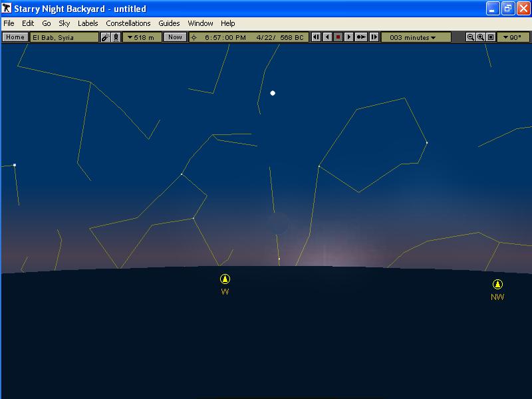Open the 003 minutes time step dropdown
This screenshot has width=532, height=399.
pyautogui.click(x=416, y=37)
